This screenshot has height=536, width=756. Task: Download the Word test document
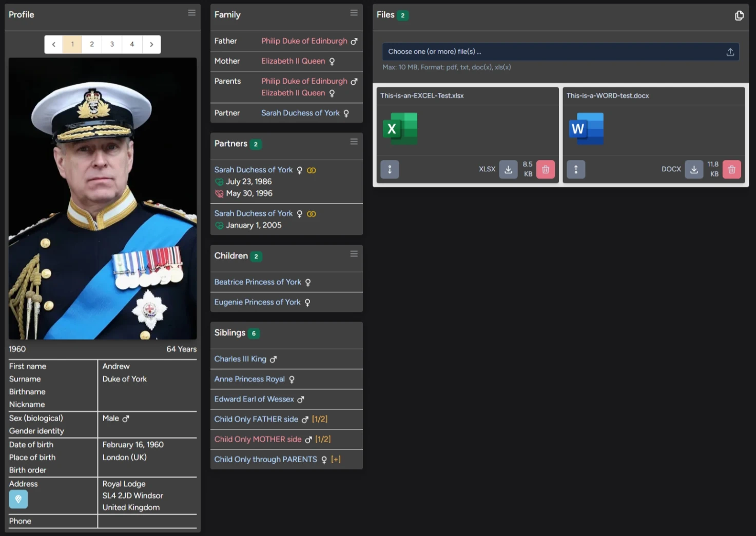point(693,169)
